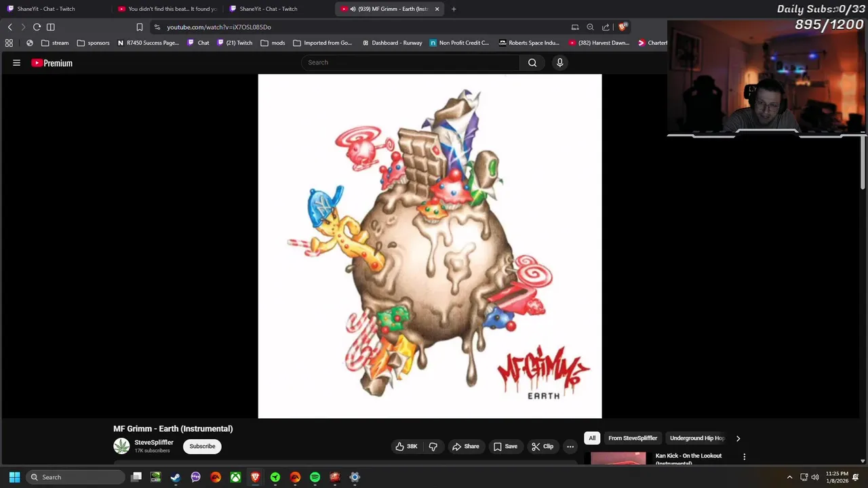Go back with the browser back arrow
The height and width of the screenshot is (488, 868).
9,27
